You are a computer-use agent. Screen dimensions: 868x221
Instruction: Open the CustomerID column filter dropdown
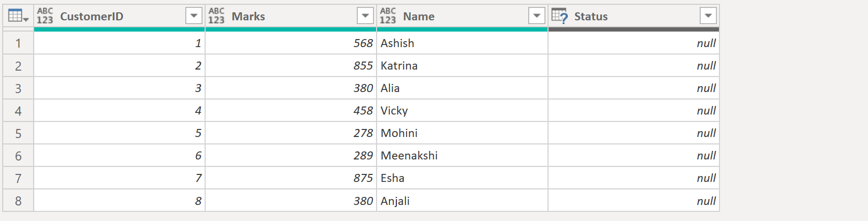point(194,16)
